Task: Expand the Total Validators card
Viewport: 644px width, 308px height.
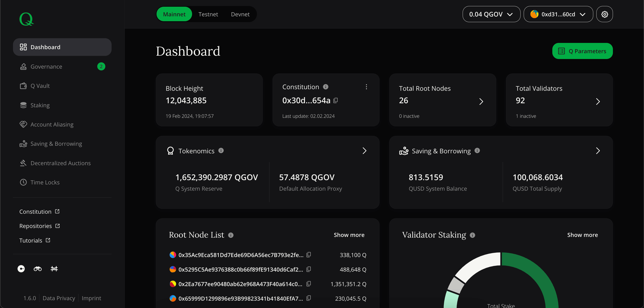Action: pyautogui.click(x=598, y=101)
